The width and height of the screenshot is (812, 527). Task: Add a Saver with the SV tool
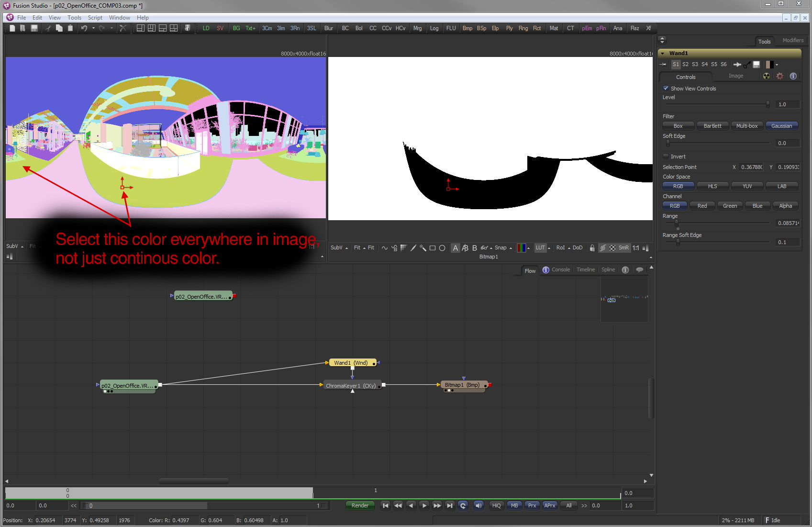point(220,28)
